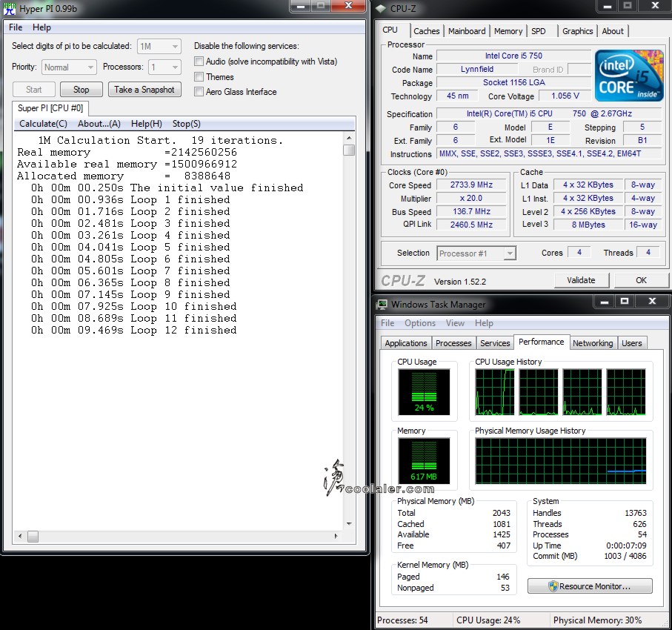Switch to the CPU-Z Mainboard tab
Screen dimensions: 672x630
click(467, 31)
